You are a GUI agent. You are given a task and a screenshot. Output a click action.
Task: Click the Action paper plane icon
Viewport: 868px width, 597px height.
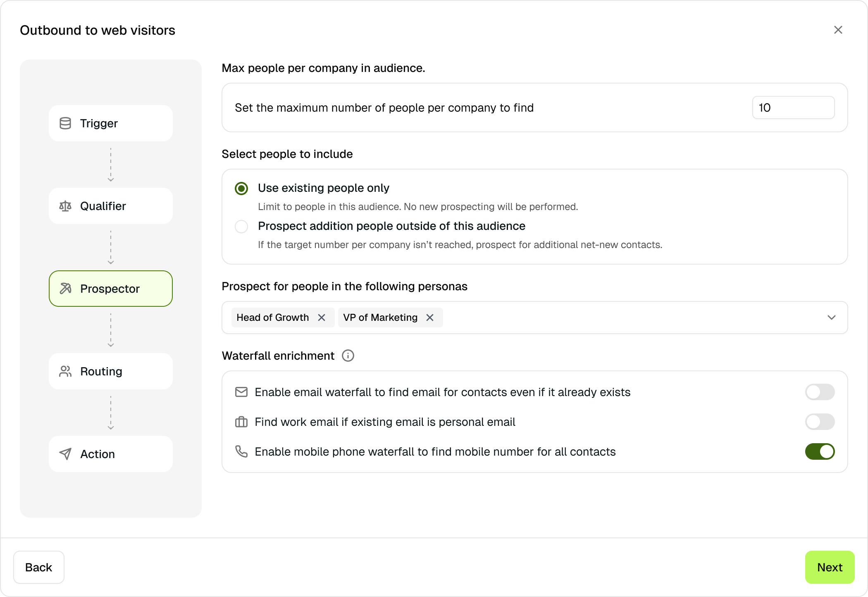coord(65,454)
